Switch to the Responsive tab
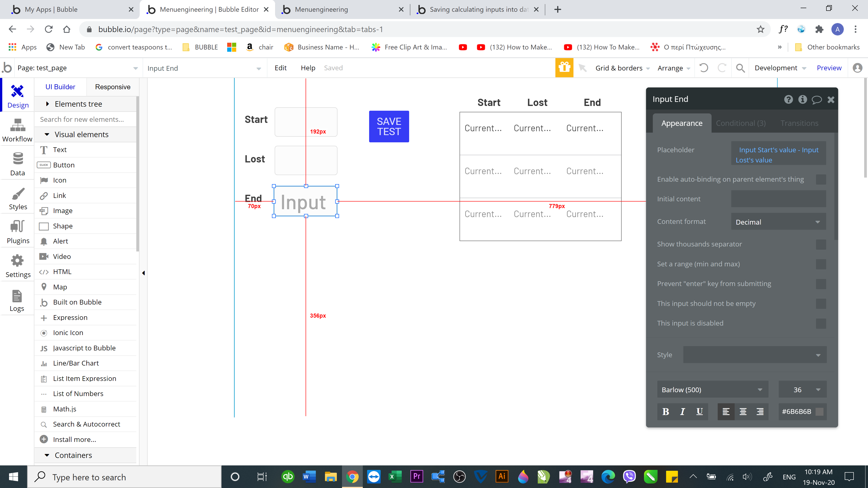868x488 pixels. click(x=113, y=87)
